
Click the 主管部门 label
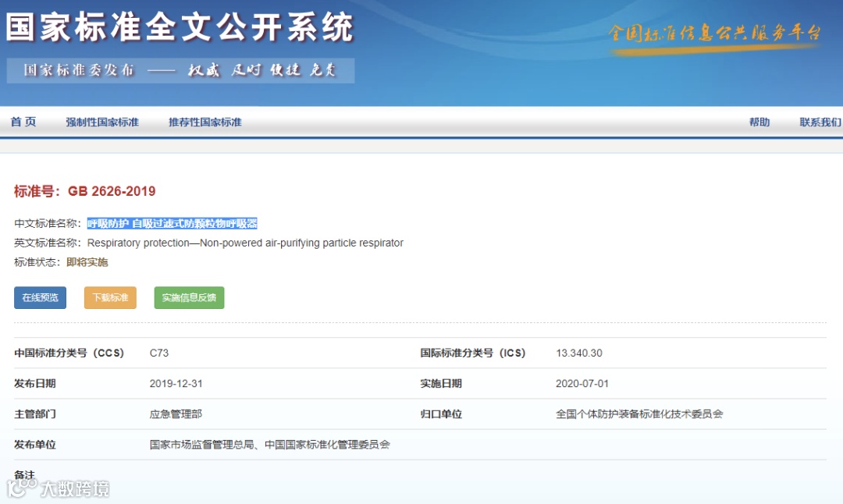(x=35, y=414)
